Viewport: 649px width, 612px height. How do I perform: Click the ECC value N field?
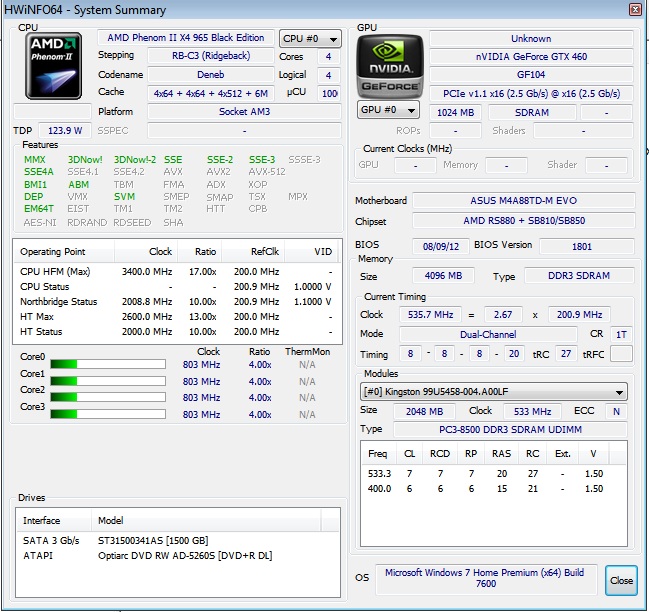[x=616, y=411]
